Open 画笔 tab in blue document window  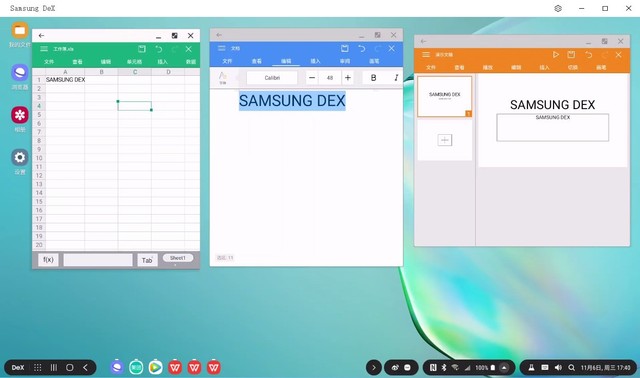pos(374,61)
